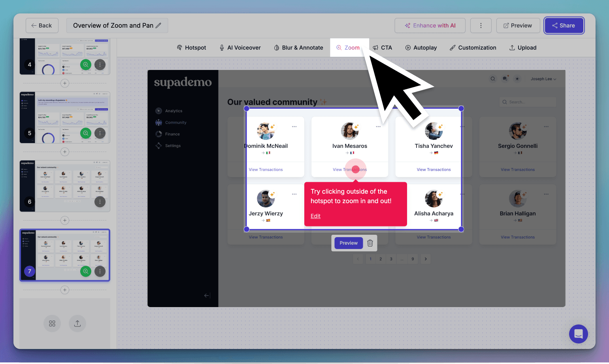Click the search magnifier icon in demo header
Screen dimensions: 609x364
click(493, 79)
